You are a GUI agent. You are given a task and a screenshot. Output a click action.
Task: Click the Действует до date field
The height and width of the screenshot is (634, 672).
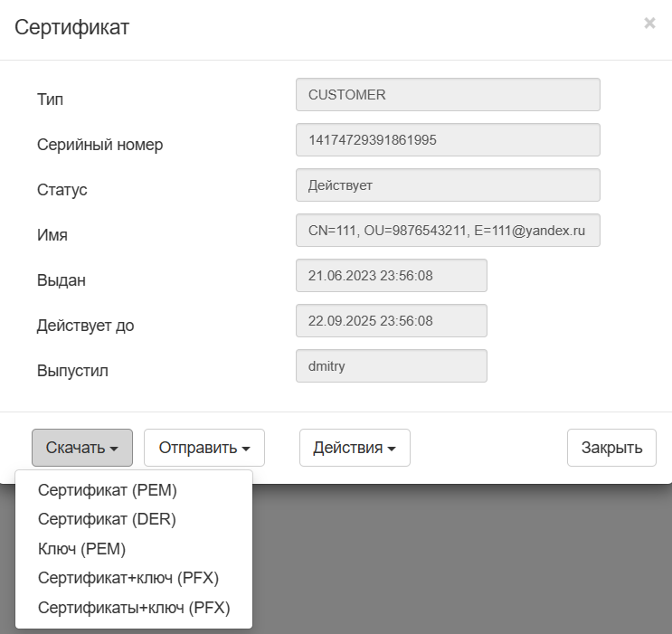click(x=391, y=321)
